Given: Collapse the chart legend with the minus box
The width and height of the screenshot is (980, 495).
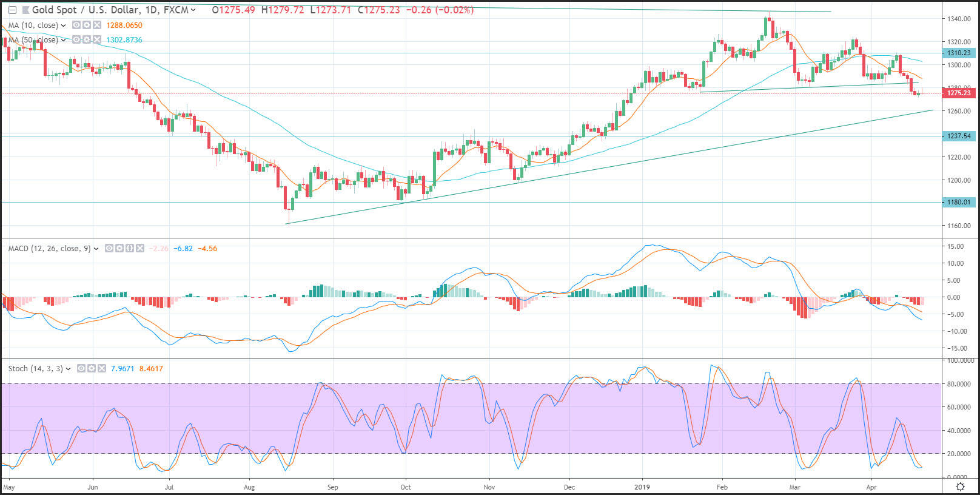Looking at the screenshot, I should (x=12, y=10).
